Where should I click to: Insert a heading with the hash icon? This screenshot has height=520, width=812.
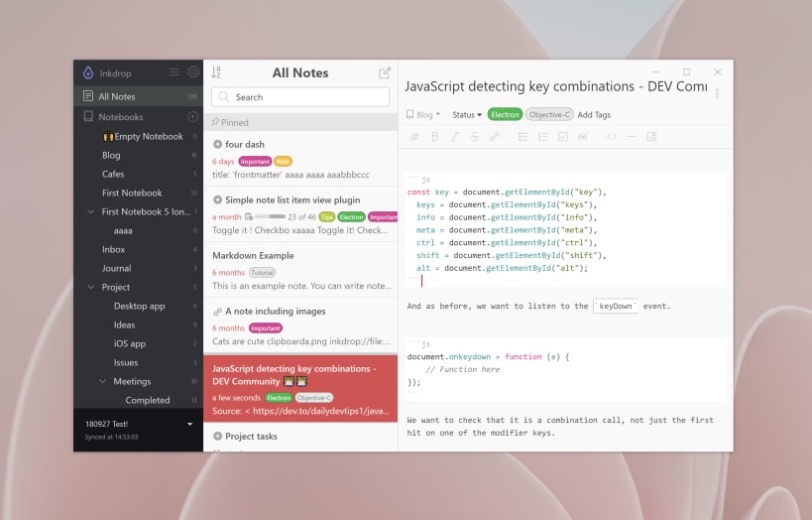pyautogui.click(x=414, y=136)
